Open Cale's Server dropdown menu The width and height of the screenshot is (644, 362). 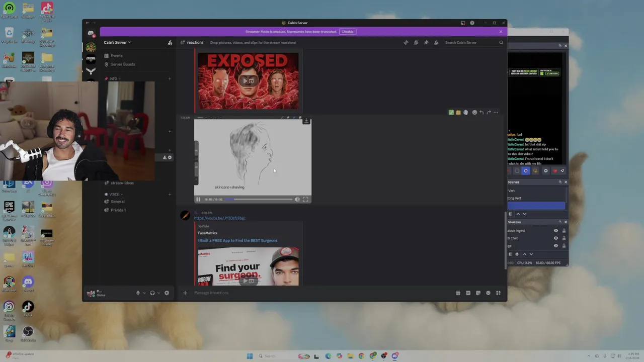(117, 43)
